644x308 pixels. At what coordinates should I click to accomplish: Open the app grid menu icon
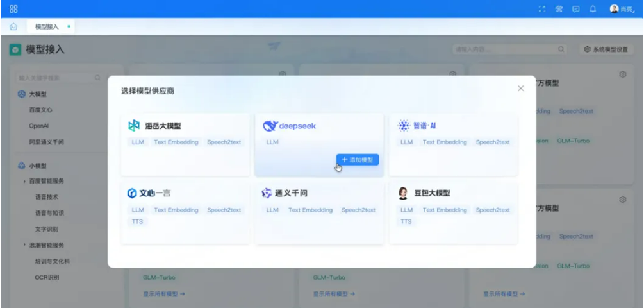(13, 9)
